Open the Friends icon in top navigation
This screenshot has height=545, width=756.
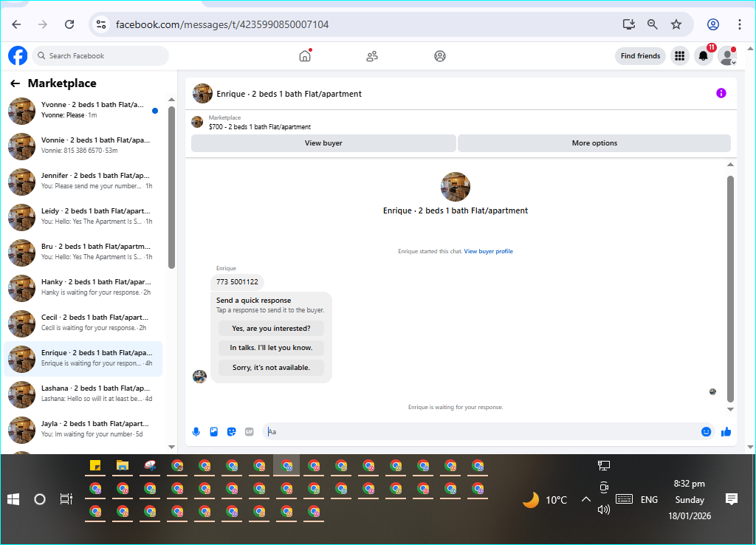point(372,56)
